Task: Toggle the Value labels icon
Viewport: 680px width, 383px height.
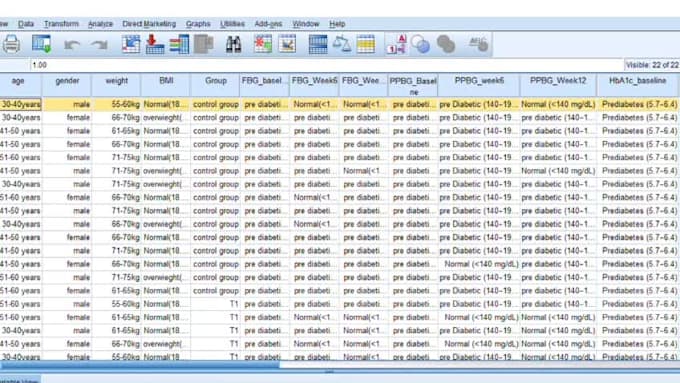Action: click(396, 44)
